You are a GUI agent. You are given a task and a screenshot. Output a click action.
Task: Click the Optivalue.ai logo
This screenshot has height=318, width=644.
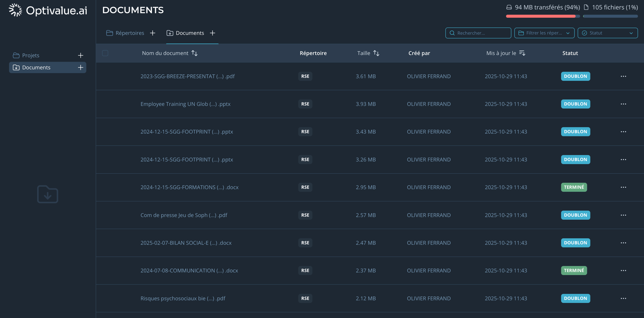pos(48,10)
